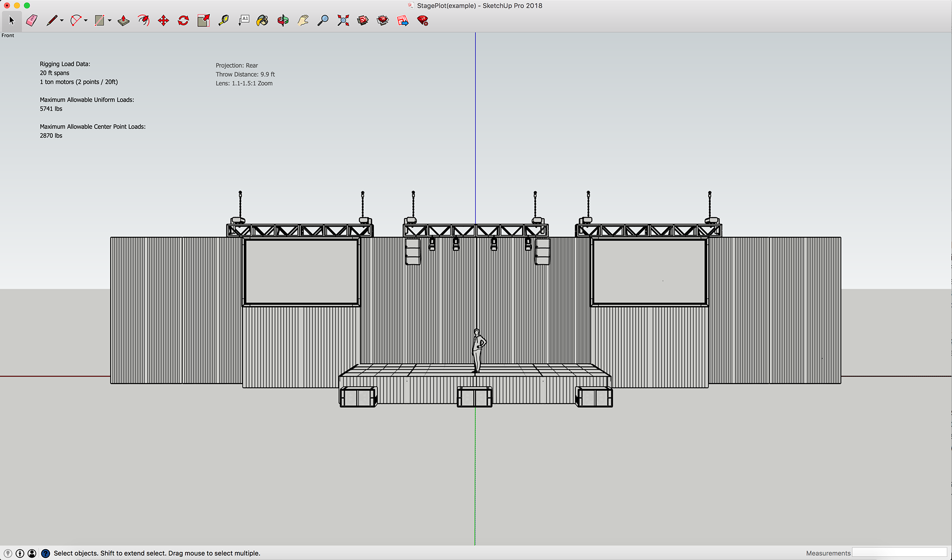The image size is (952, 560).
Task: Click the Zoom Extents icon
Action: click(x=343, y=20)
